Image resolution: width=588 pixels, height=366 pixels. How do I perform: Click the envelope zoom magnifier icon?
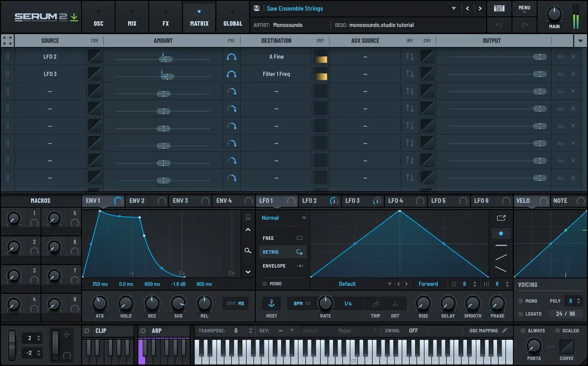click(248, 250)
